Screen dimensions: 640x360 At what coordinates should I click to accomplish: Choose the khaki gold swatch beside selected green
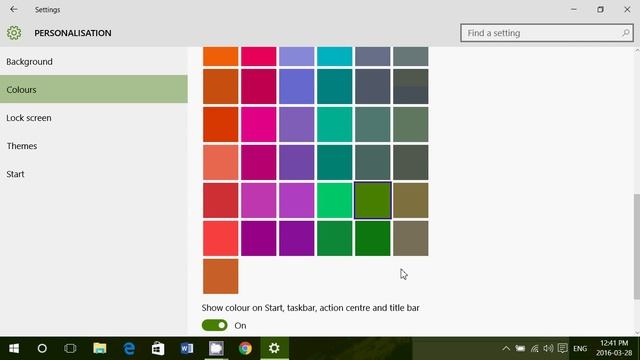(411, 200)
